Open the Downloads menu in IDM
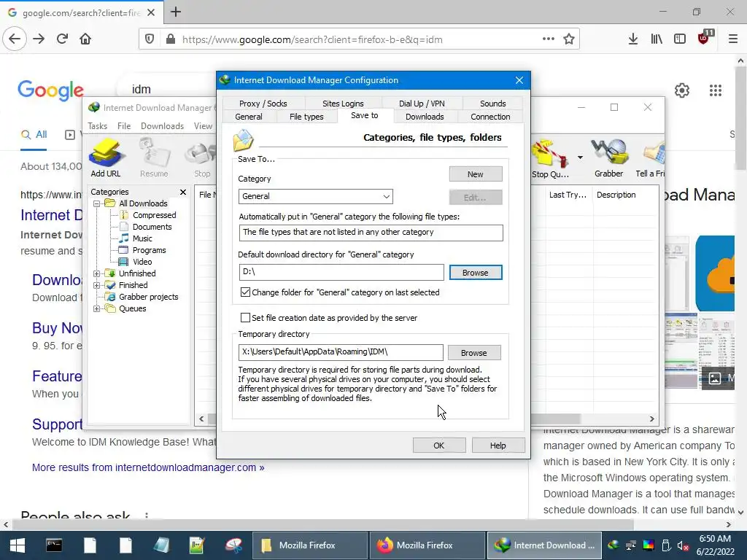 pyautogui.click(x=162, y=125)
